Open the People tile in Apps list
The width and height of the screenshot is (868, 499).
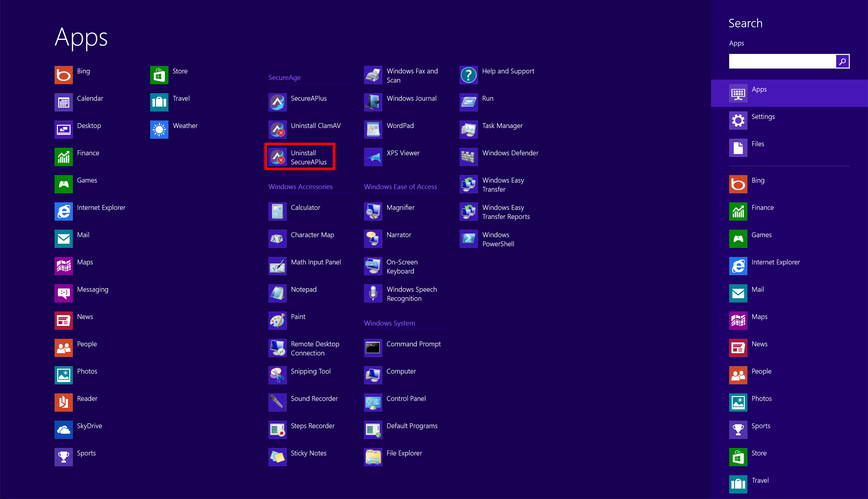click(63, 348)
